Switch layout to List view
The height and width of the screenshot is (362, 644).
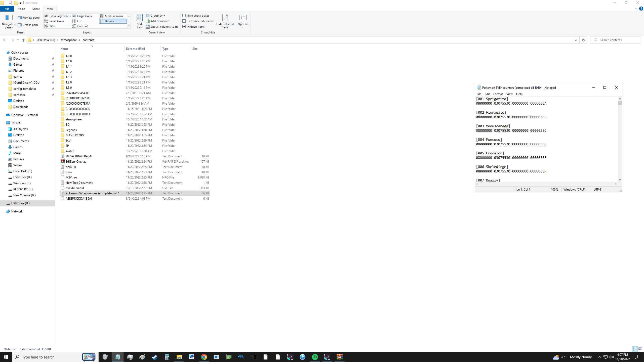pos(77,21)
